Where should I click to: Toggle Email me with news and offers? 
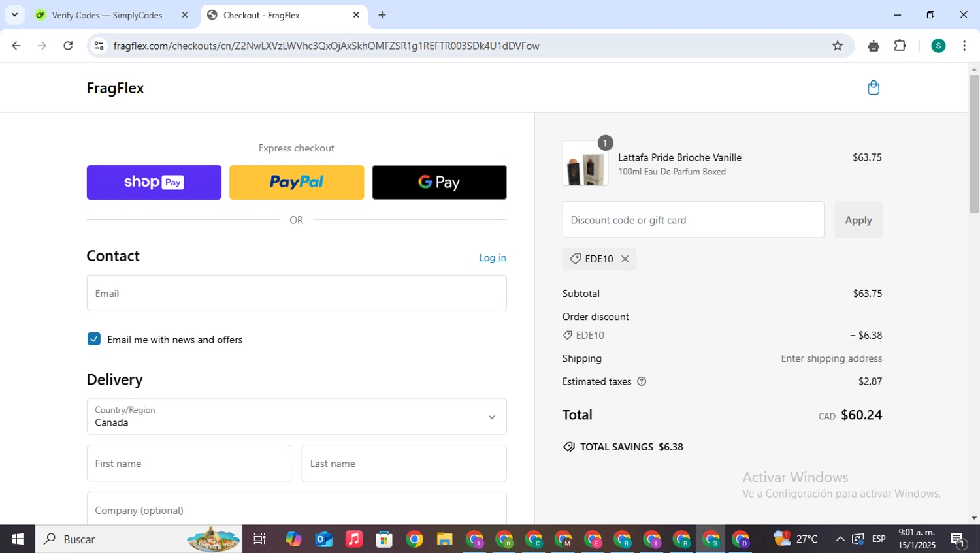(94, 339)
